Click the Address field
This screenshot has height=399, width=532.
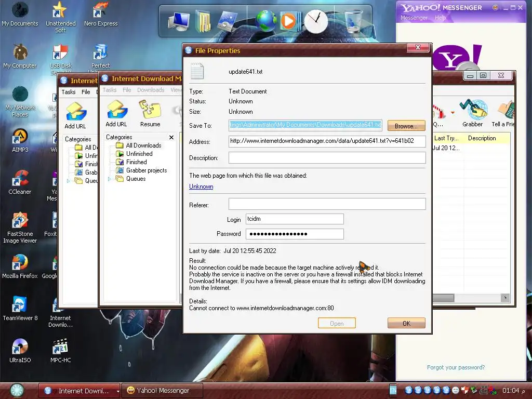(327, 141)
